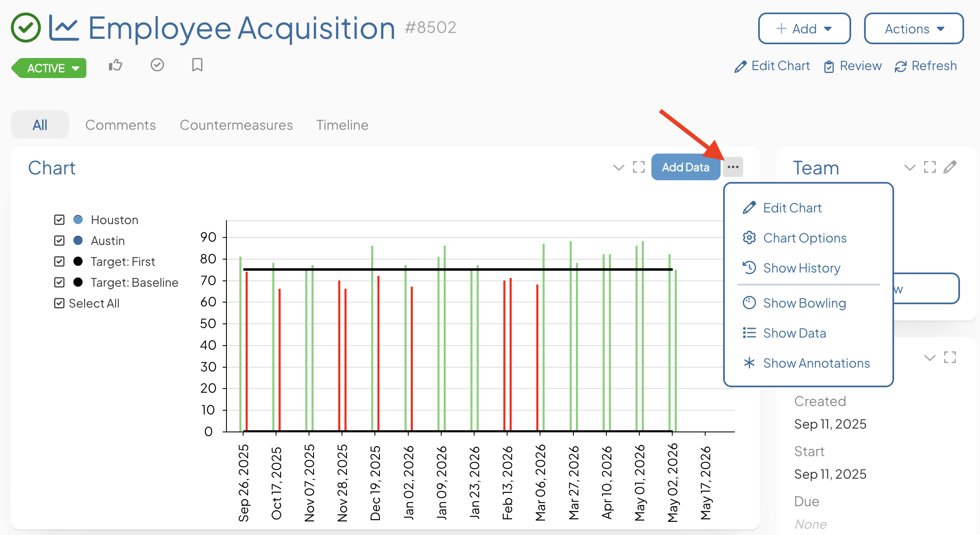This screenshot has height=535, width=980.
Task: Collapse the Chart panel with chevron
Action: point(619,168)
